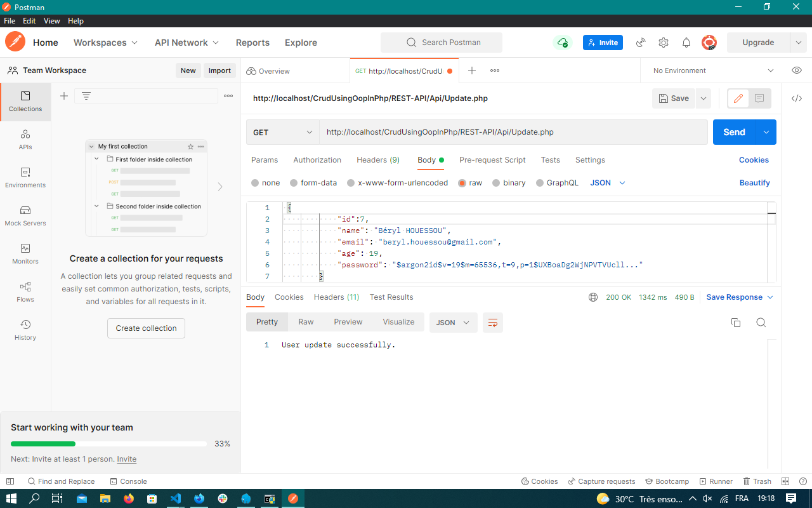Open the Test Results response tab

click(x=391, y=297)
